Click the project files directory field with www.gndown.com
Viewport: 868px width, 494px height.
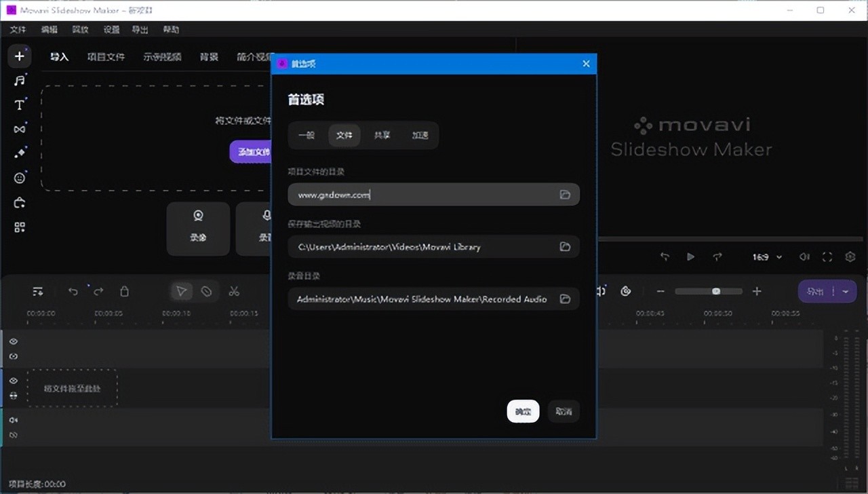pos(433,195)
